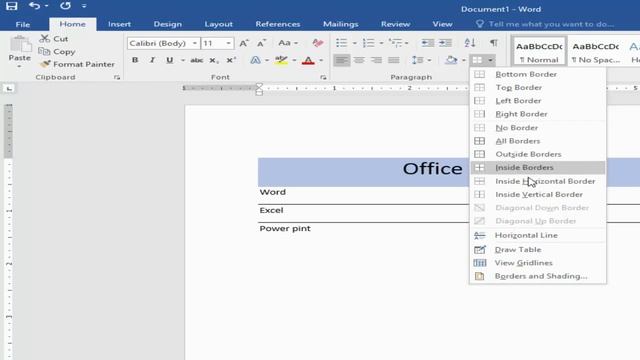Select Draw Table option
Screen dimensions: 640x360
click(x=538, y=249)
